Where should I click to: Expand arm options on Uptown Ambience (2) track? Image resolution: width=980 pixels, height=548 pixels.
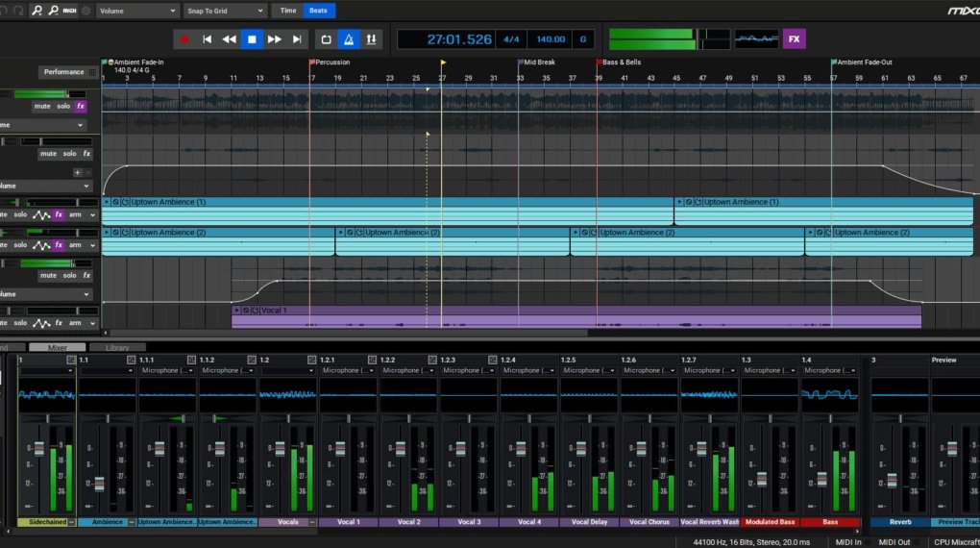point(92,245)
